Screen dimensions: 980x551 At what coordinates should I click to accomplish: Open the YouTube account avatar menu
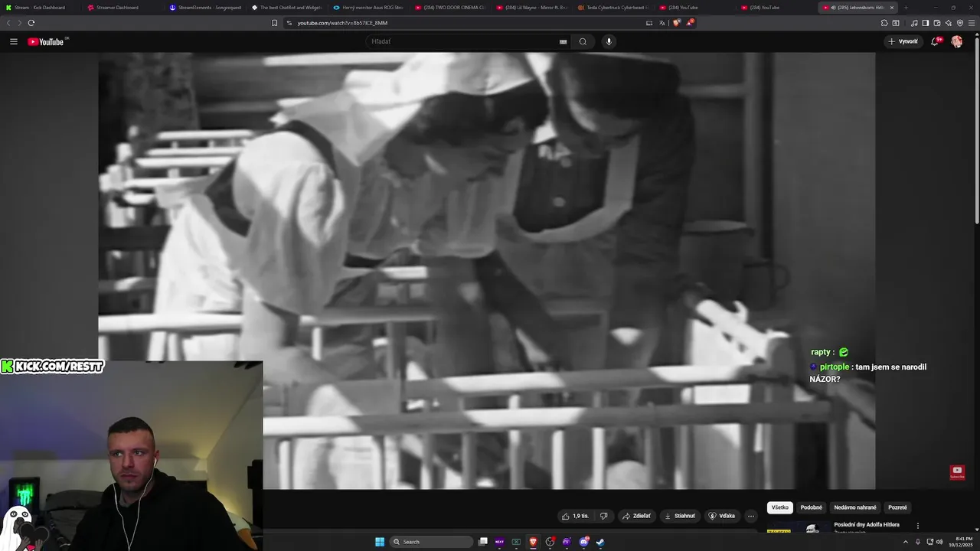coord(956,41)
